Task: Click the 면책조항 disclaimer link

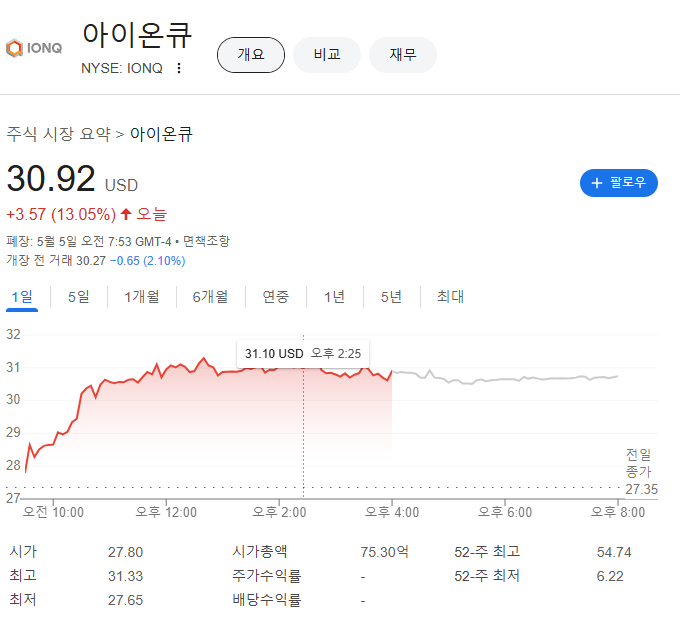Action: pyautogui.click(x=206, y=241)
